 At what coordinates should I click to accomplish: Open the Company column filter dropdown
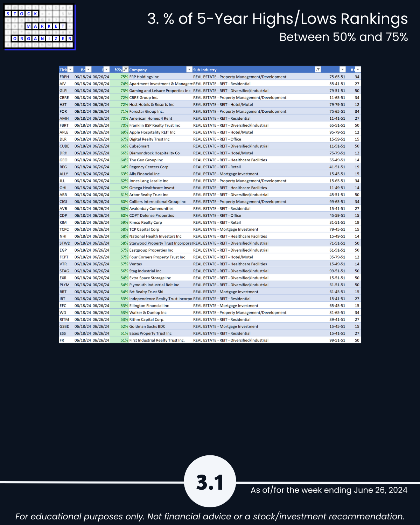[x=189, y=70]
